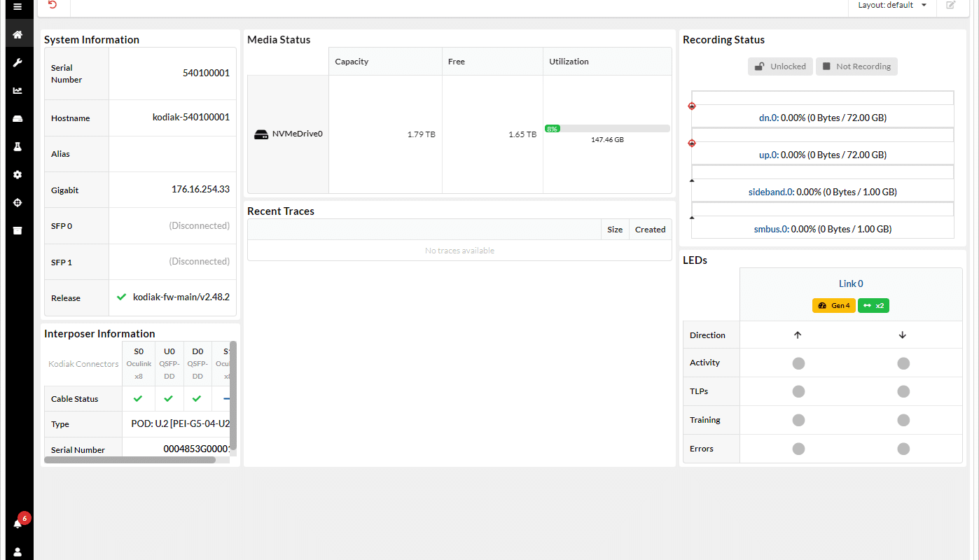This screenshot has height=560, width=979.
Task: Click the up arrow Direction icon
Action: [x=798, y=335]
